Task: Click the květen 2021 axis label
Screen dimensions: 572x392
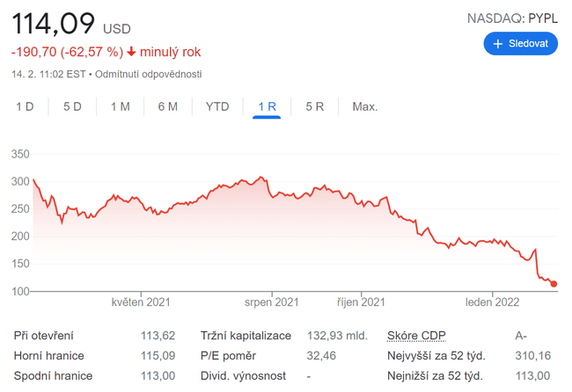Action: pos(141,302)
